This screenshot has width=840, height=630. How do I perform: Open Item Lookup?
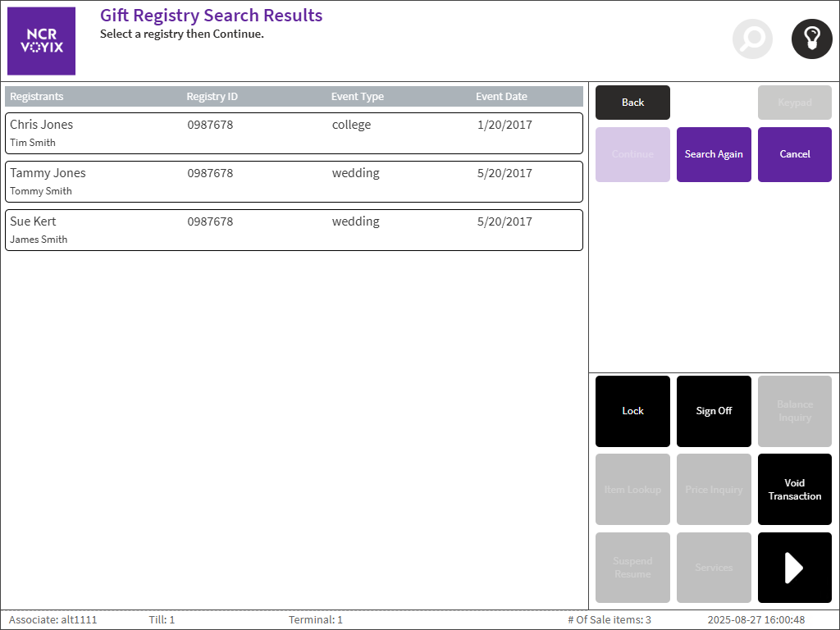[632, 490]
